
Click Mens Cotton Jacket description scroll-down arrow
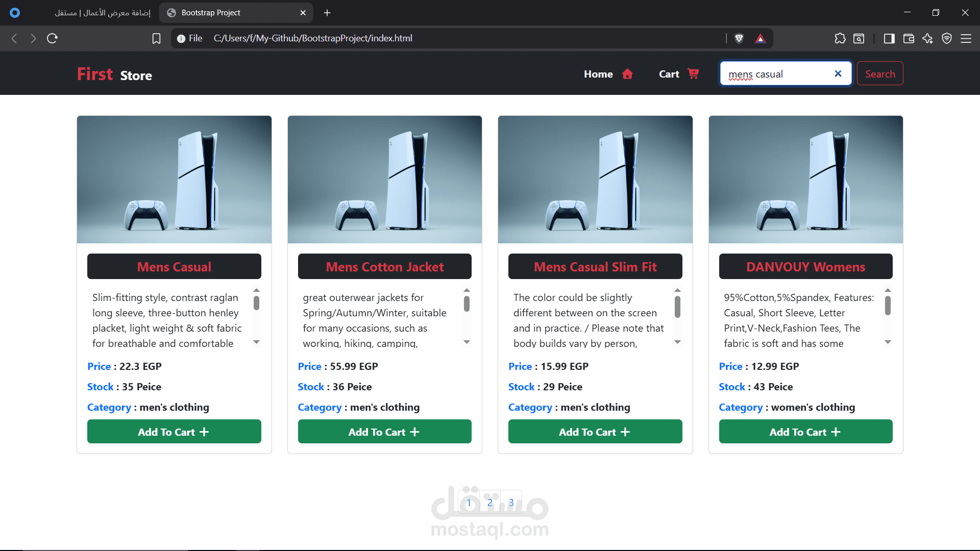467,342
